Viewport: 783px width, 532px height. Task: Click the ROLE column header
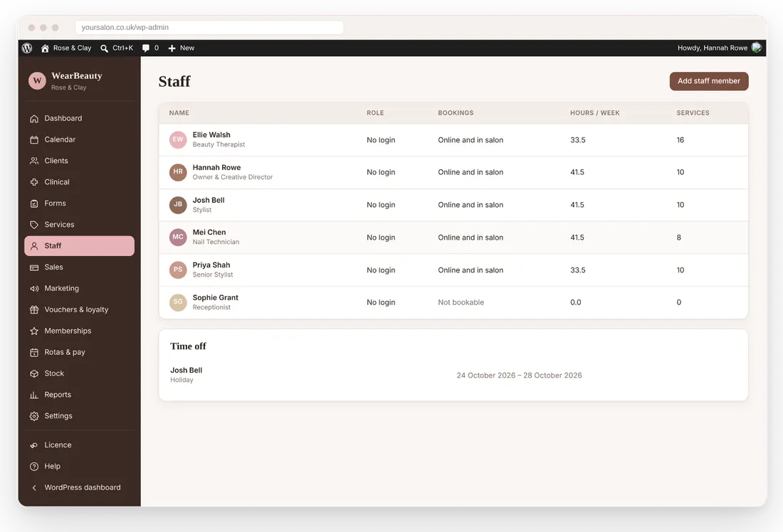375,113
